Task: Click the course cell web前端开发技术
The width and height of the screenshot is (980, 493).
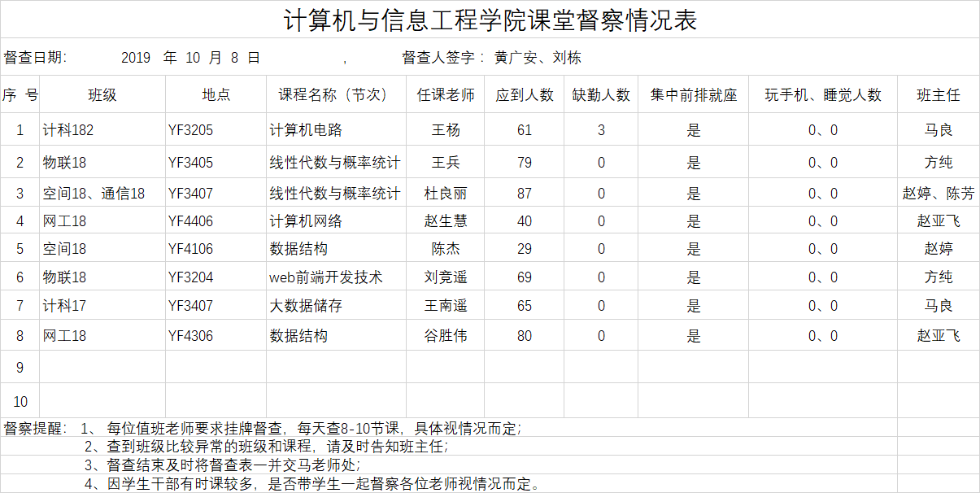Action: coord(326,277)
